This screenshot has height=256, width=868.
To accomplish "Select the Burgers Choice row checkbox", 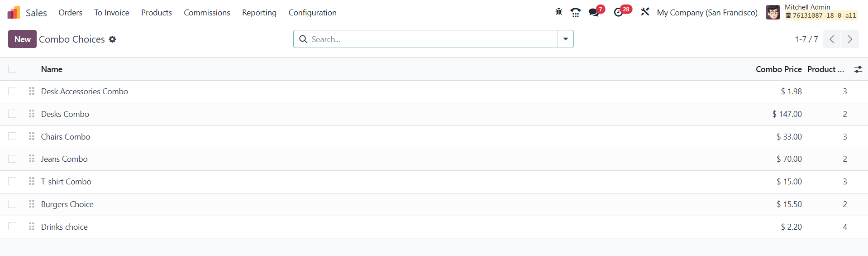I will pos(12,204).
